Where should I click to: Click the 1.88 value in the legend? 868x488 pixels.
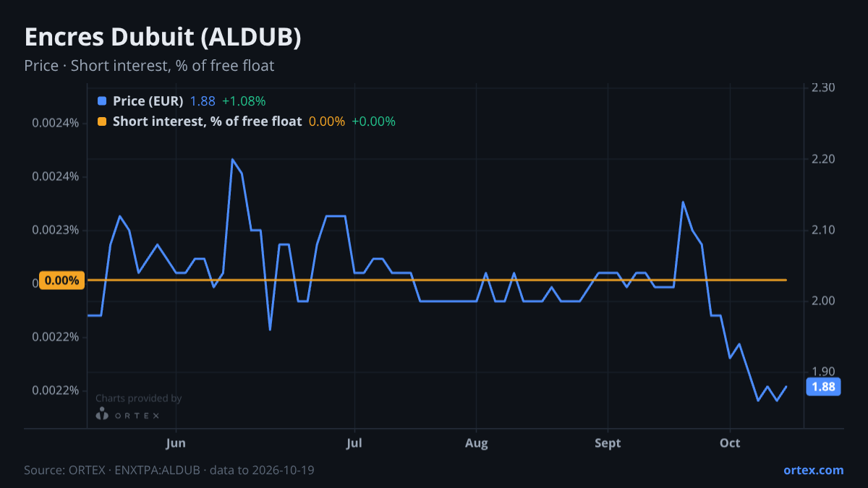(x=203, y=101)
